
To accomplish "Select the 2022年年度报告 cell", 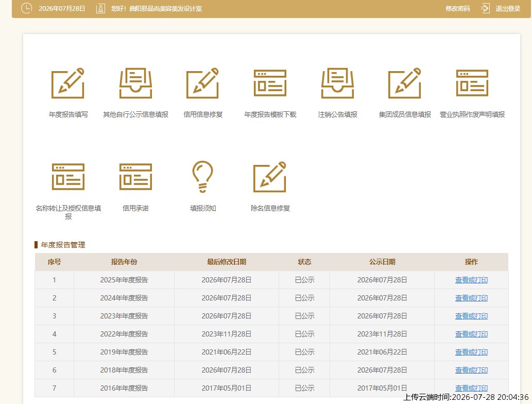I will click(x=124, y=334).
